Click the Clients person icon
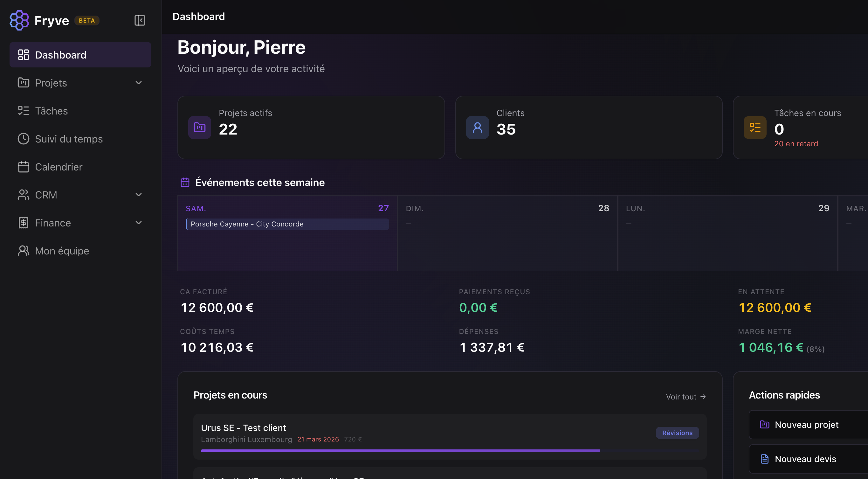The image size is (868, 479). [477, 128]
